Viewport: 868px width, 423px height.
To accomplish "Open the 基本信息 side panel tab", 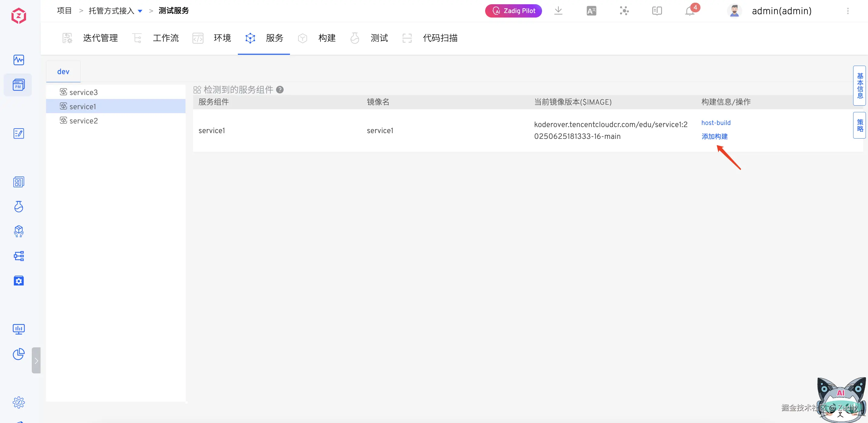I will point(860,86).
